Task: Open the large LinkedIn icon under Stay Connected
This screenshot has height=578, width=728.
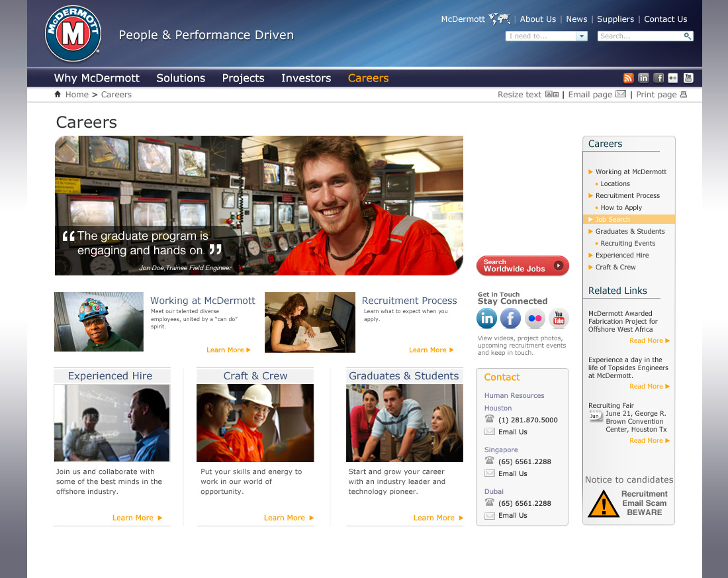Action: click(486, 318)
